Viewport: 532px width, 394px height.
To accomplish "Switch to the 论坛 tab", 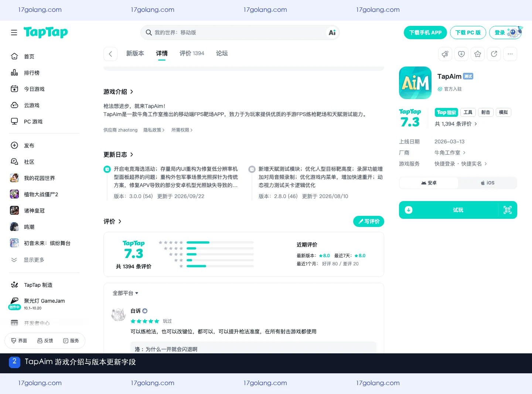I will (x=222, y=54).
